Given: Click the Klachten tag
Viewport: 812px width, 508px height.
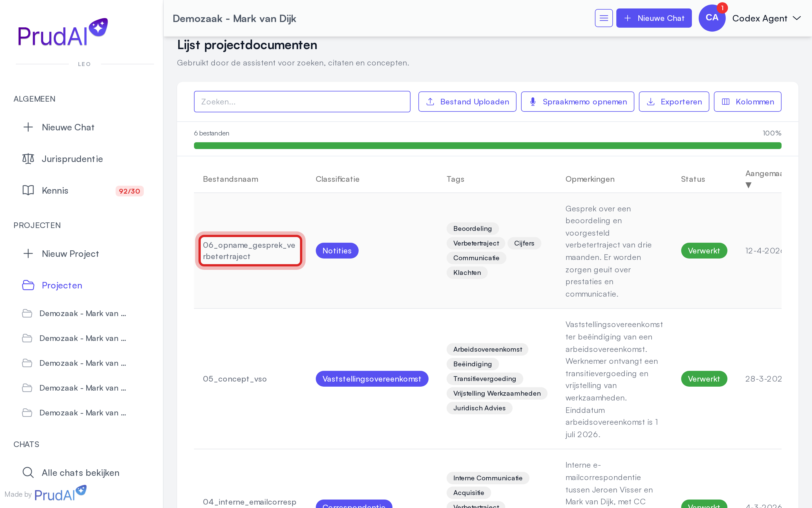Looking at the screenshot, I should [467, 272].
